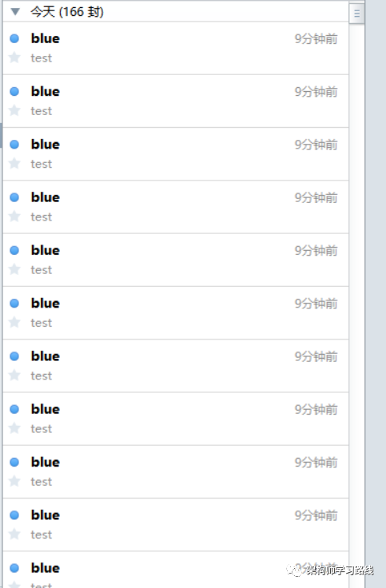Star the seventh blue test email

14,375
